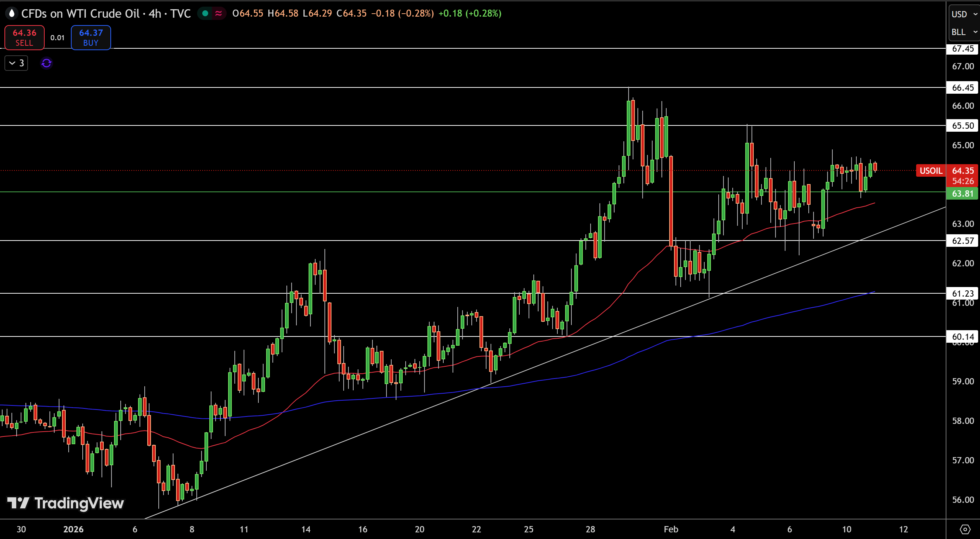The width and height of the screenshot is (980, 539).
Task: Select the 62.57 horizontal line label
Action: tap(963, 241)
